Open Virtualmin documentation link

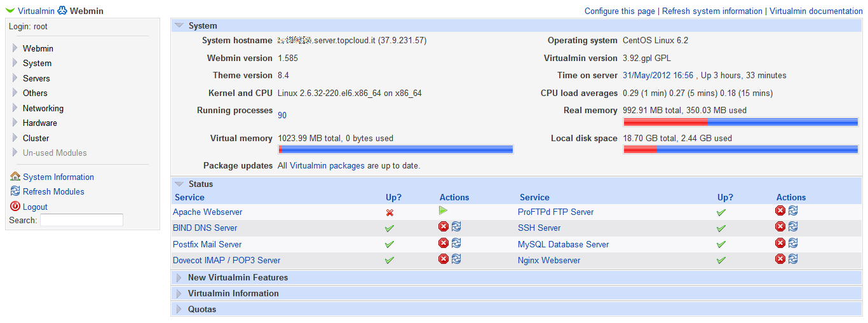coord(816,11)
